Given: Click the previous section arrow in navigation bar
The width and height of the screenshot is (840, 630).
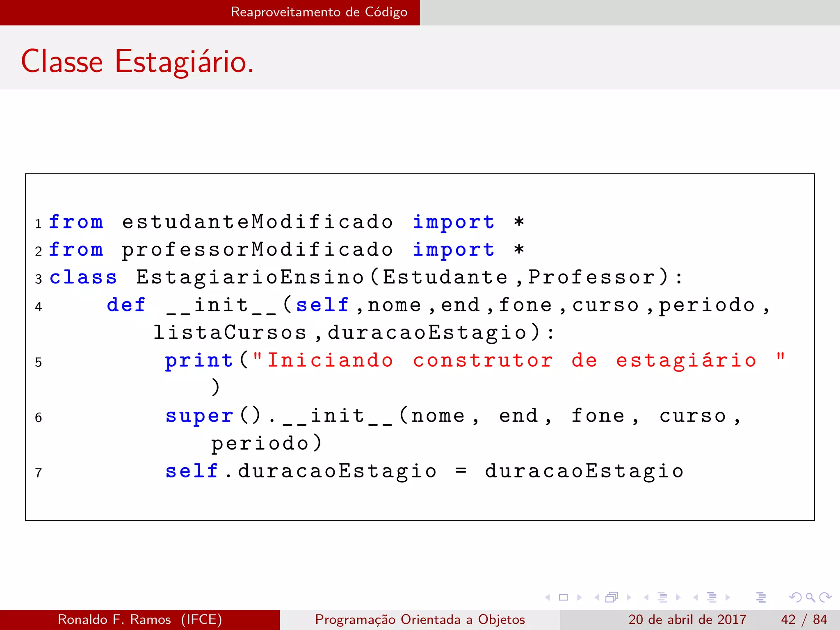Looking at the screenshot, I should click(696, 597).
